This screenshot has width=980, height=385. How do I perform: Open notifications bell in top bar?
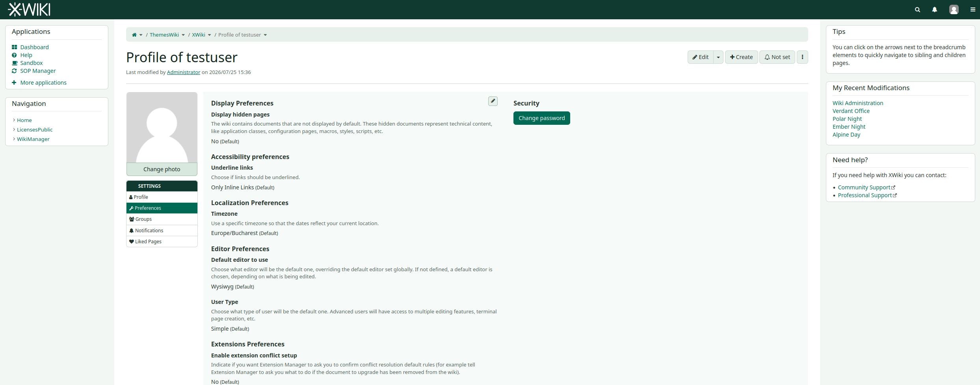click(x=935, y=9)
